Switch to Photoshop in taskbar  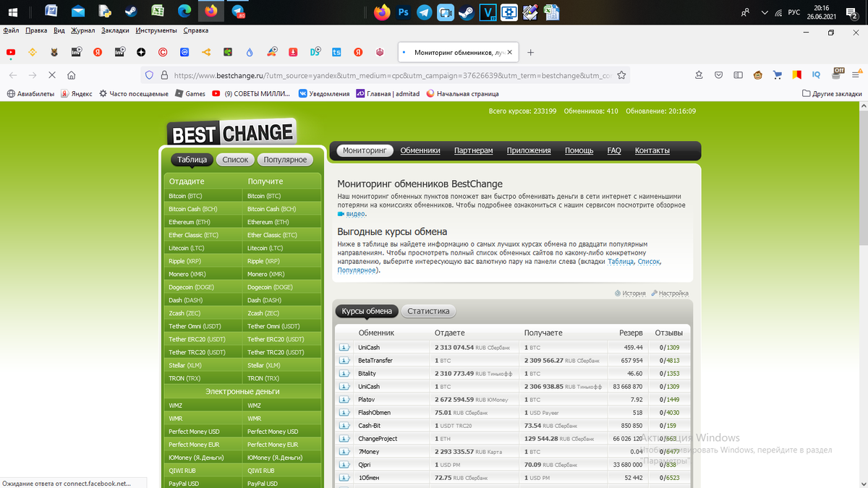click(404, 12)
